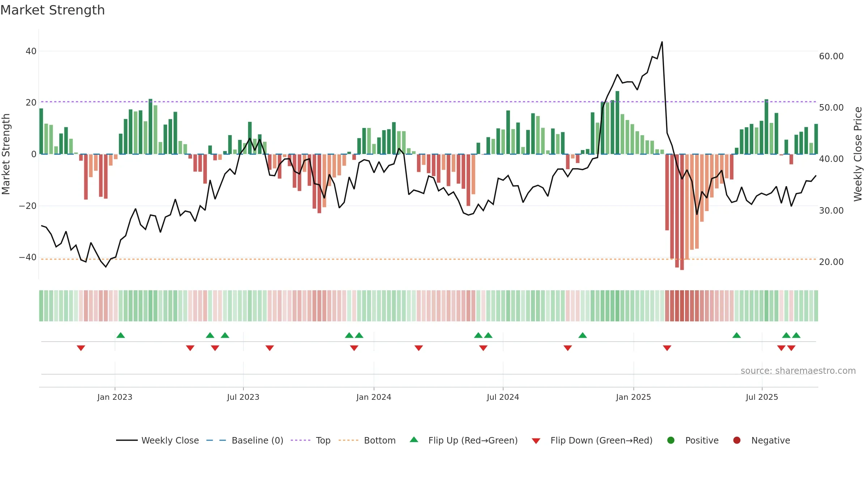Image resolution: width=868 pixels, height=488 pixels.
Task: Toggle the Negative legend label
Action: [771, 441]
